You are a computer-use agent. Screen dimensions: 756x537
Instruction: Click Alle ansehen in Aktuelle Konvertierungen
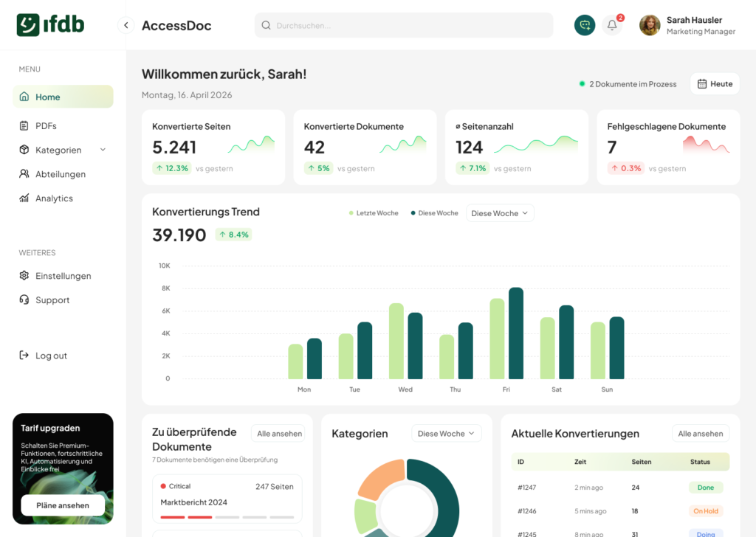[x=701, y=434]
